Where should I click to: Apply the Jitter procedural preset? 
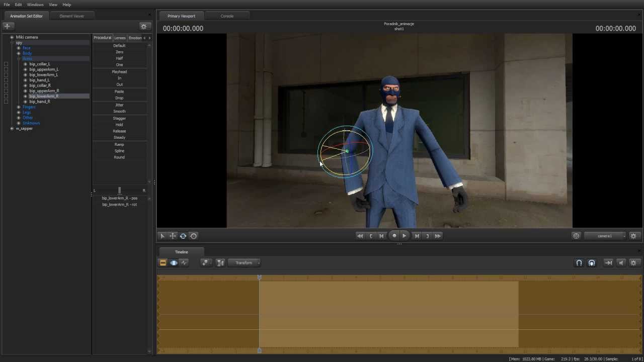click(119, 105)
